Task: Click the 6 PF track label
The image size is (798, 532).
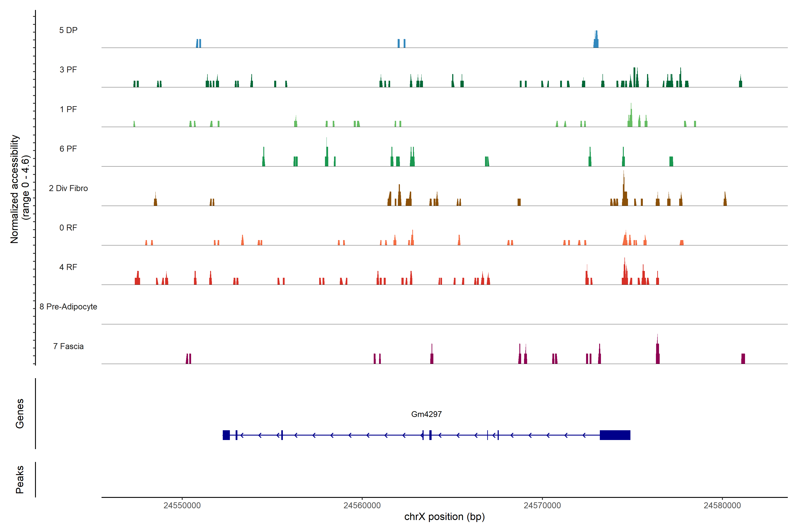Action: coord(68,149)
